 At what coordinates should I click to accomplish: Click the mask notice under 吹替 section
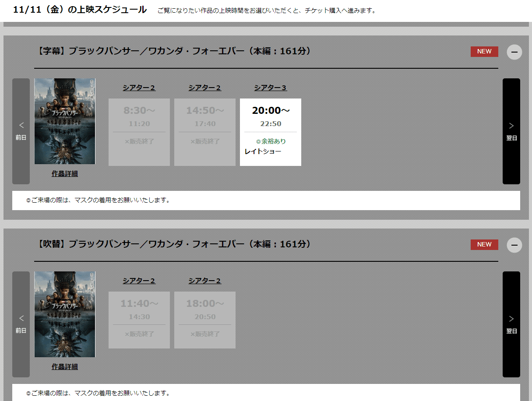click(x=266, y=393)
